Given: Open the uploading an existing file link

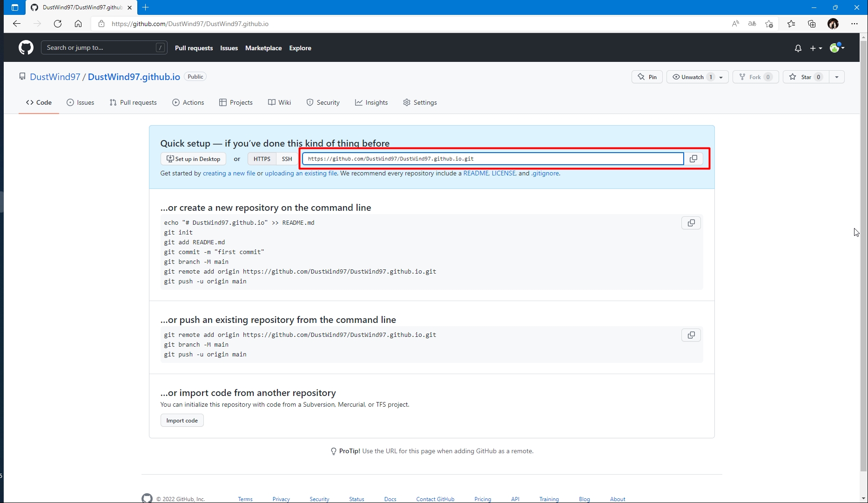Looking at the screenshot, I should click(x=301, y=173).
